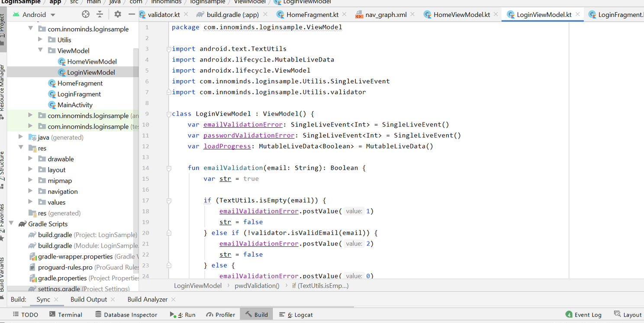The height and width of the screenshot is (323, 644).
Task: Select LoginViewModel in the project tree
Action: [90, 72]
